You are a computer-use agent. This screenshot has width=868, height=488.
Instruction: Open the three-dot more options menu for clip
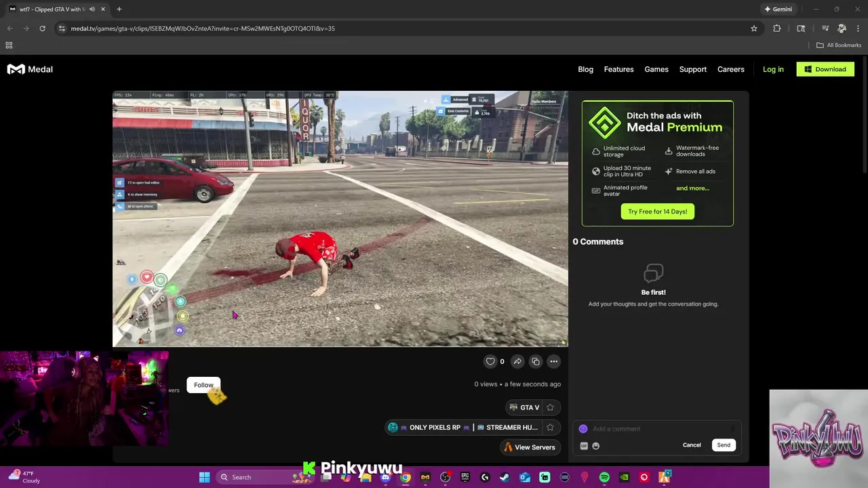pyautogui.click(x=554, y=361)
